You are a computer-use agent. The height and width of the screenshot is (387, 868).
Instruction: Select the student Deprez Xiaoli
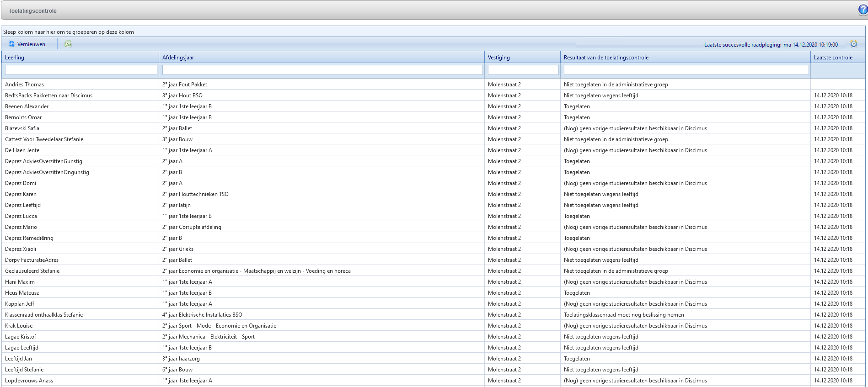21,249
